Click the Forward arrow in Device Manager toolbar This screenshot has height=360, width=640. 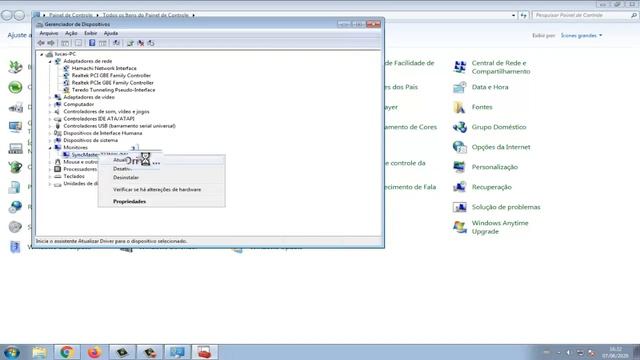pos(51,43)
